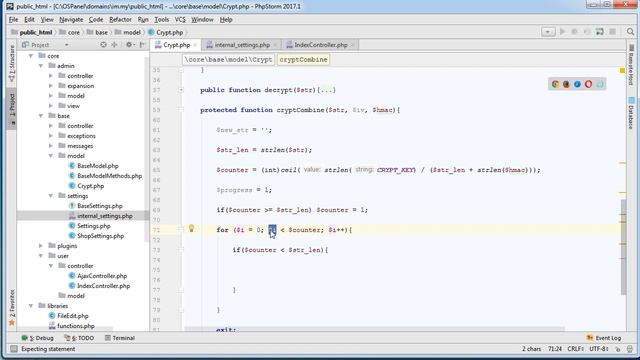Select functions.php file
The image size is (640, 360).
tap(76, 326)
